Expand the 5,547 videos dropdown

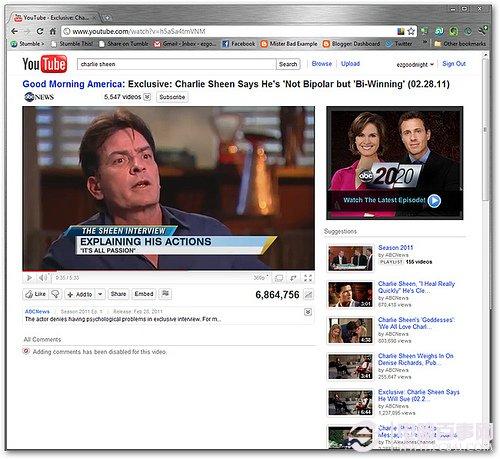147,97
